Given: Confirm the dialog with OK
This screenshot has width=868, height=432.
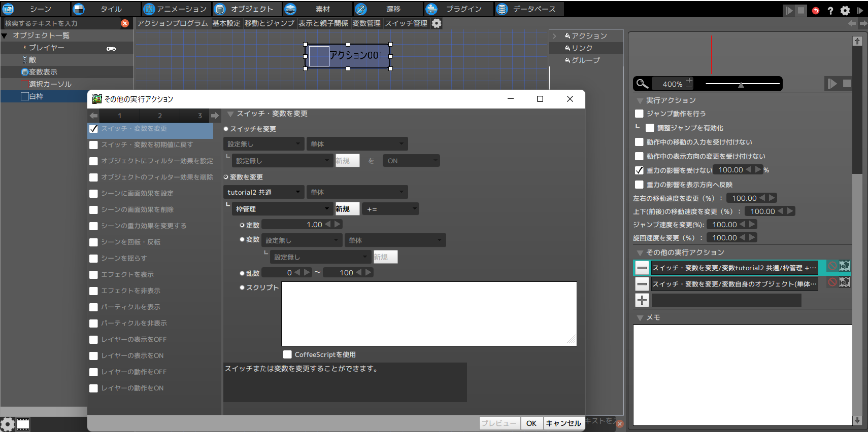Looking at the screenshot, I should tap(531, 423).
